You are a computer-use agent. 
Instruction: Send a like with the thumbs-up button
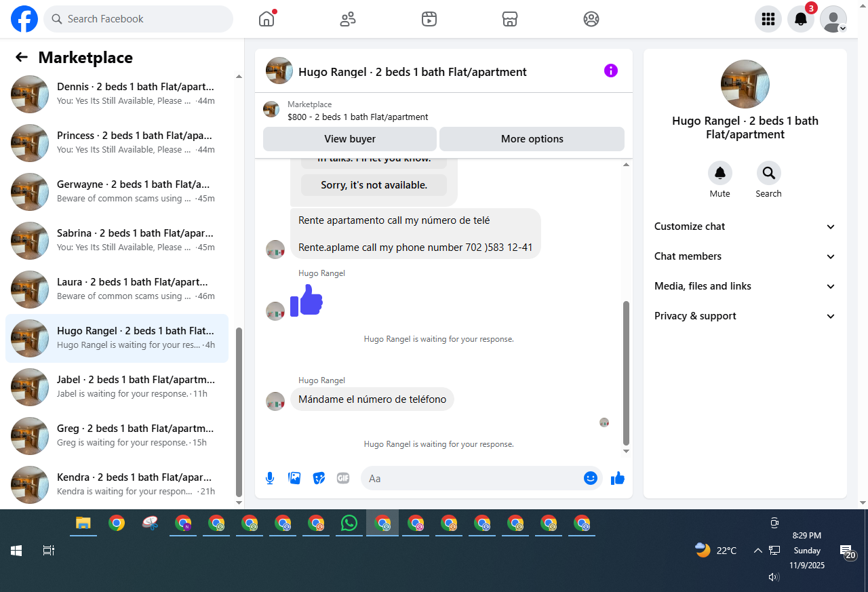[617, 478]
